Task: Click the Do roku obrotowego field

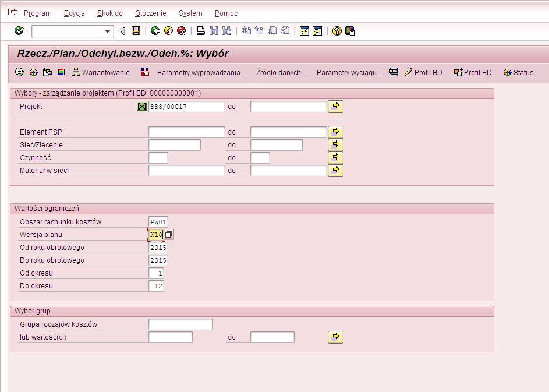Action: [x=158, y=260]
